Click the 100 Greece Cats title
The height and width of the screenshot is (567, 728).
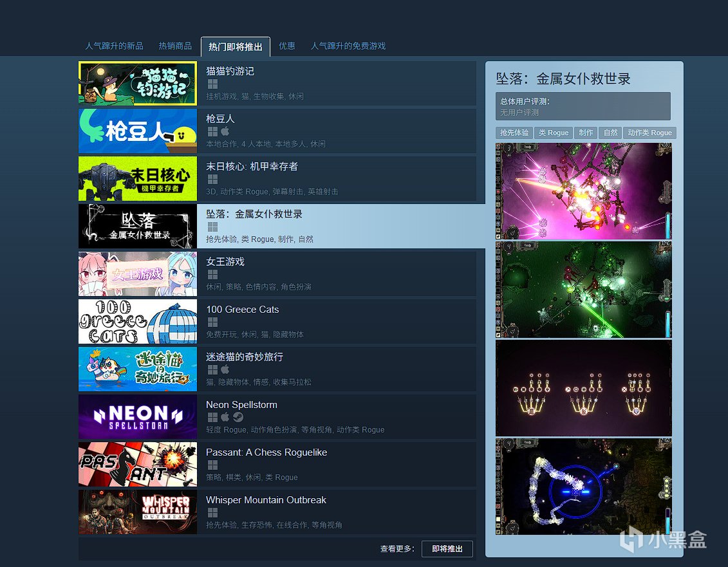243,310
